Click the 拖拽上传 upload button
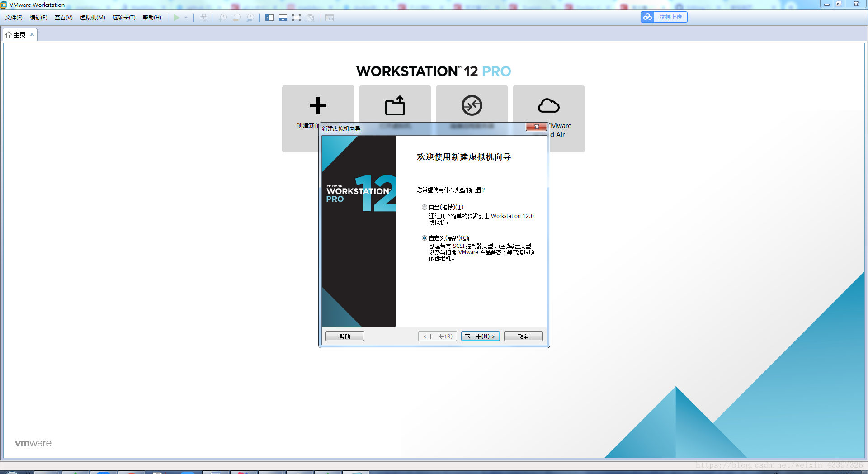The height and width of the screenshot is (474, 868). pyautogui.click(x=670, y=17)
